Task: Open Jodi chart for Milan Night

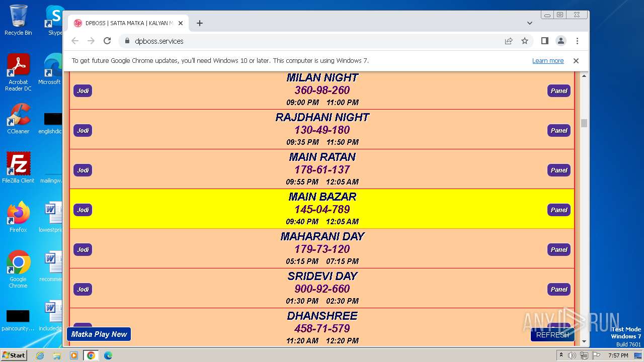Action: coord(83,90)
